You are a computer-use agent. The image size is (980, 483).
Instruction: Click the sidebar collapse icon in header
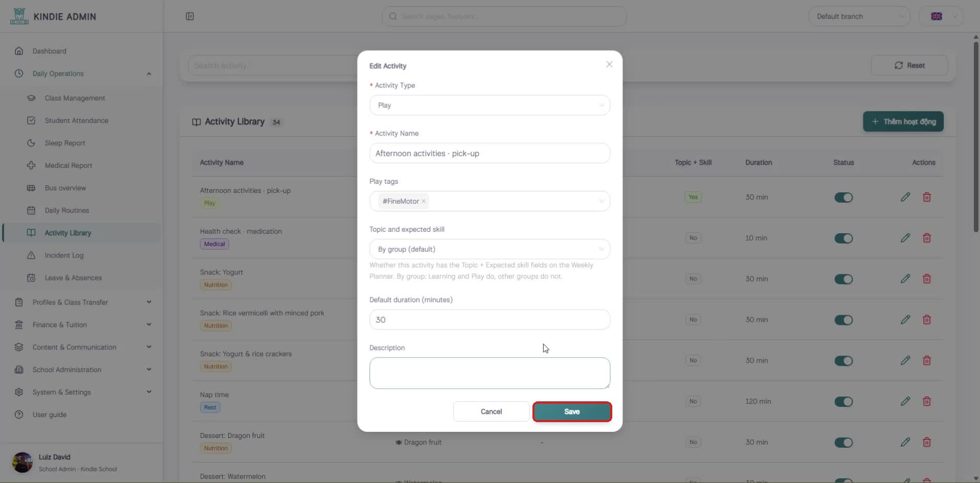click(x=190, y=16)
